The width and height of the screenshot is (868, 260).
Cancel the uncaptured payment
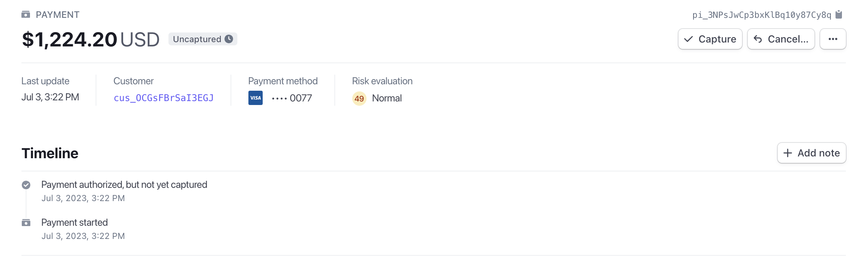781,39
